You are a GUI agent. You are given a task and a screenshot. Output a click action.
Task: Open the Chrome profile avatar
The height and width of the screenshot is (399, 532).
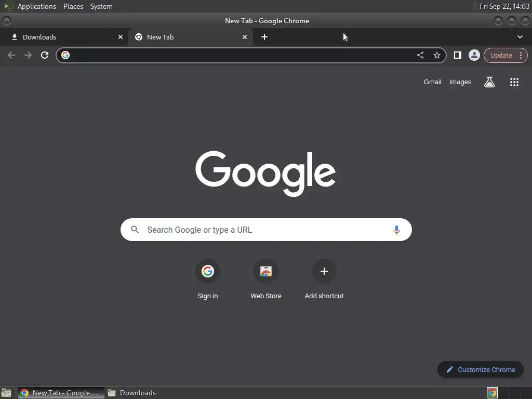474,55
